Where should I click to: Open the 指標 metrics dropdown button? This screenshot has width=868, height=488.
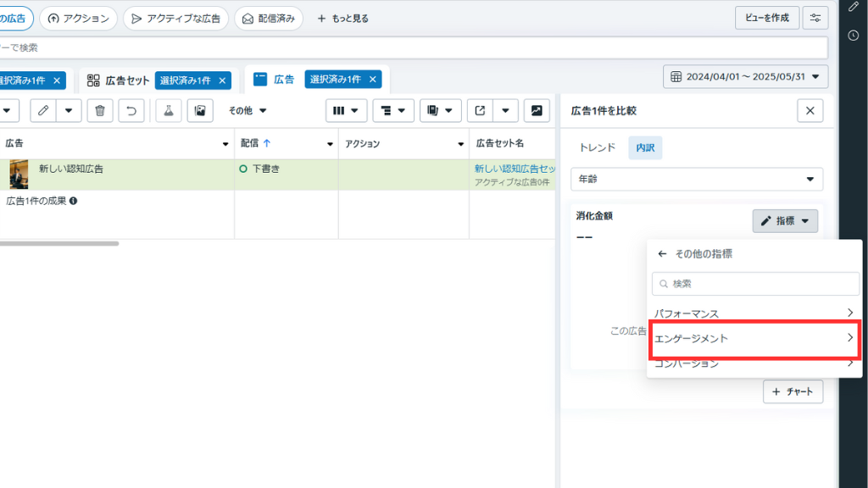click(x=784, y=221)
